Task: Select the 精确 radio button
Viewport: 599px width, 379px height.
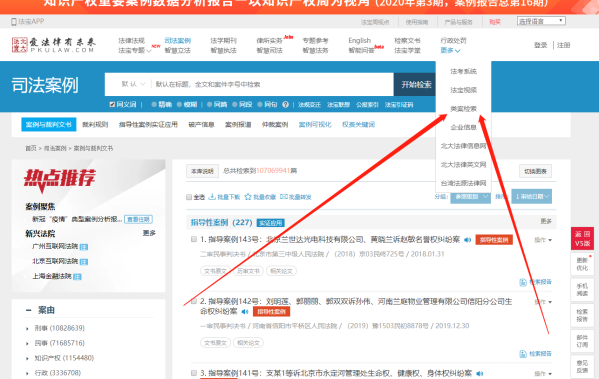Action: click(x=154, y=104)
